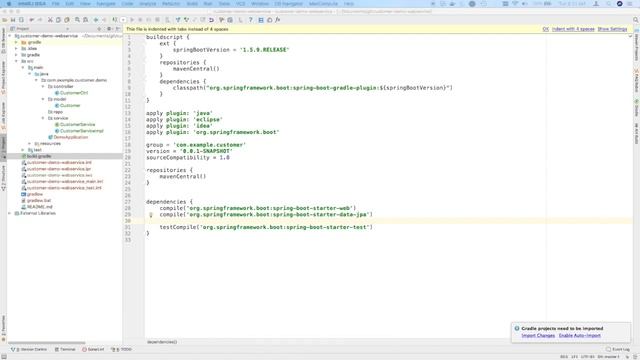Click the Open file toolbar icon
Viewport: 640px width, 360px height.
tap(5, 20)
